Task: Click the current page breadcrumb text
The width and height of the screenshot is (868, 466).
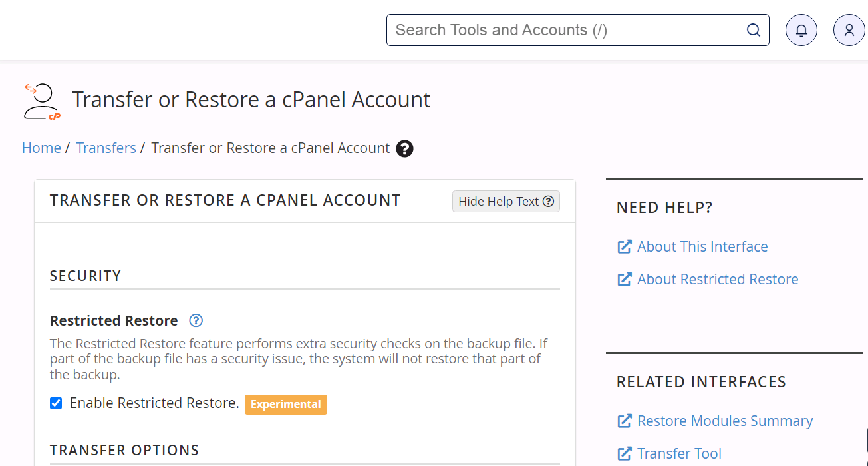Action: click(x=271, y=148)
